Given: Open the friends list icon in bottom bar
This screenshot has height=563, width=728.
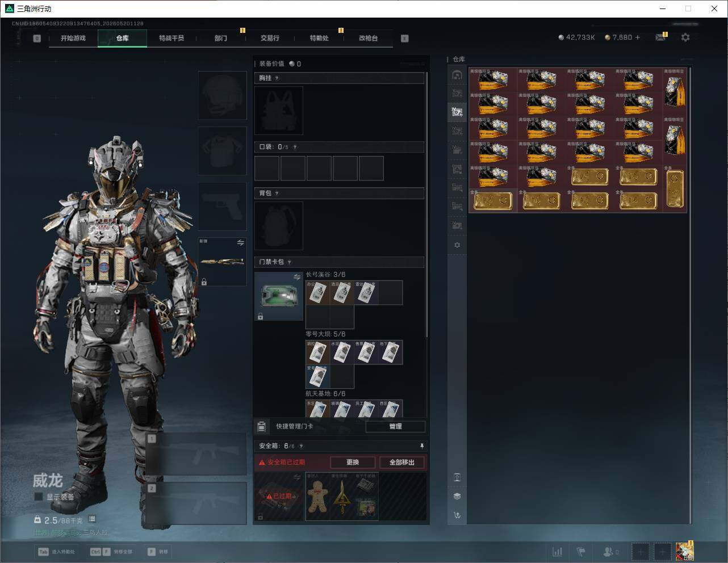Looking at the screenshot, I should [x=611, y=552].
